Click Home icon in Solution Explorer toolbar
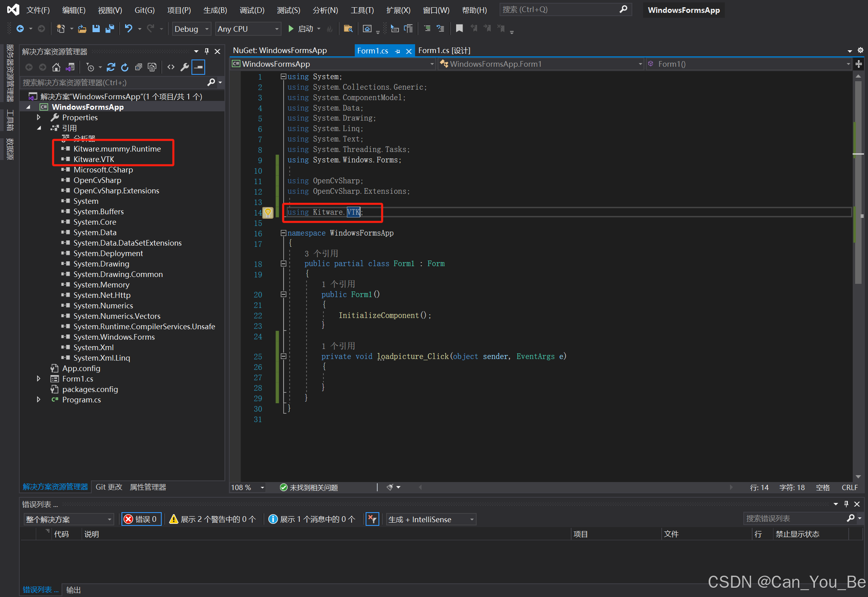The image size is (868, 597). (x=56, y=67)
